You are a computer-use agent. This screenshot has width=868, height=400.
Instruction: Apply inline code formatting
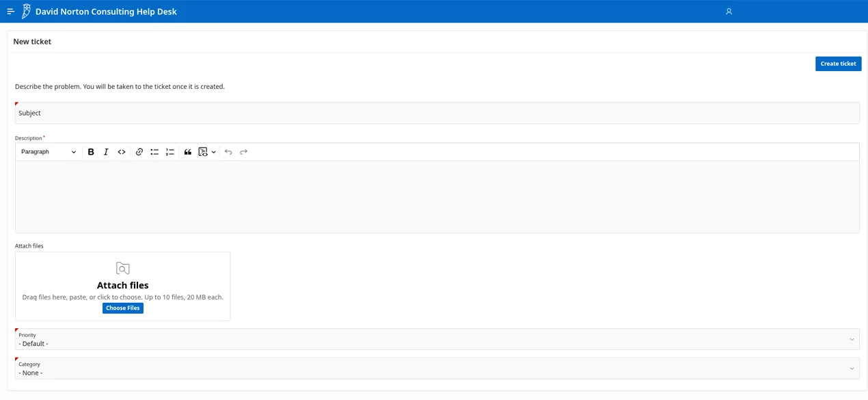point(122,152)
